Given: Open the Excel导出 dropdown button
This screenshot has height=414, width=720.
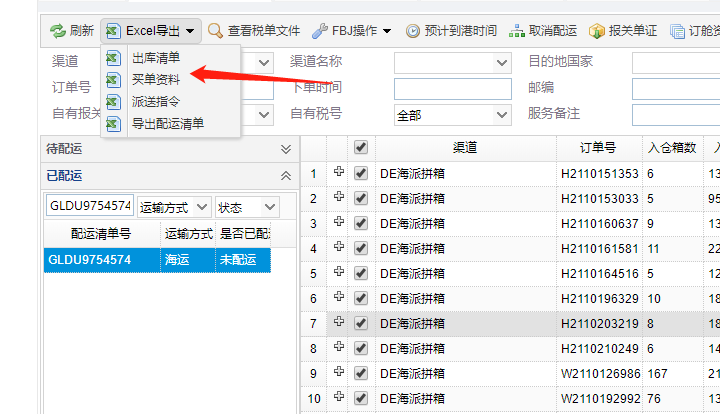Looking at the screenshot, I should [x=151, y=31].
